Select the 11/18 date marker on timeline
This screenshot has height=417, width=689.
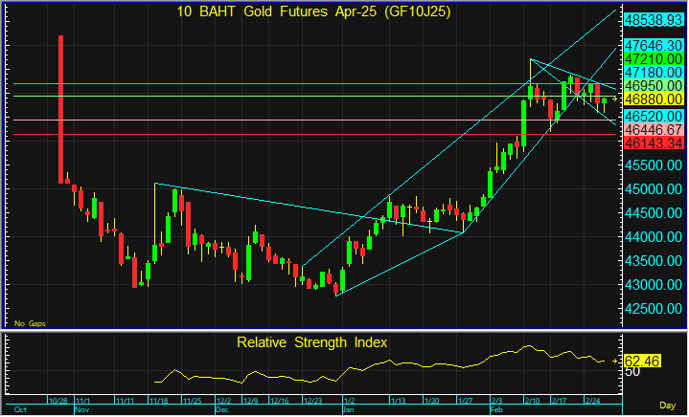tap(158, 401)
